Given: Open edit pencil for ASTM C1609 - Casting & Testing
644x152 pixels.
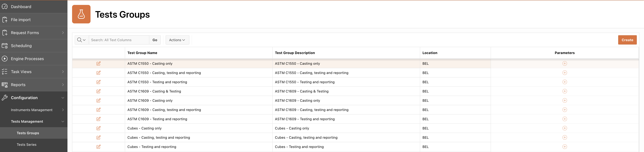Looking at the screenshot, I should pyautogui.click(x=98, y=91).
